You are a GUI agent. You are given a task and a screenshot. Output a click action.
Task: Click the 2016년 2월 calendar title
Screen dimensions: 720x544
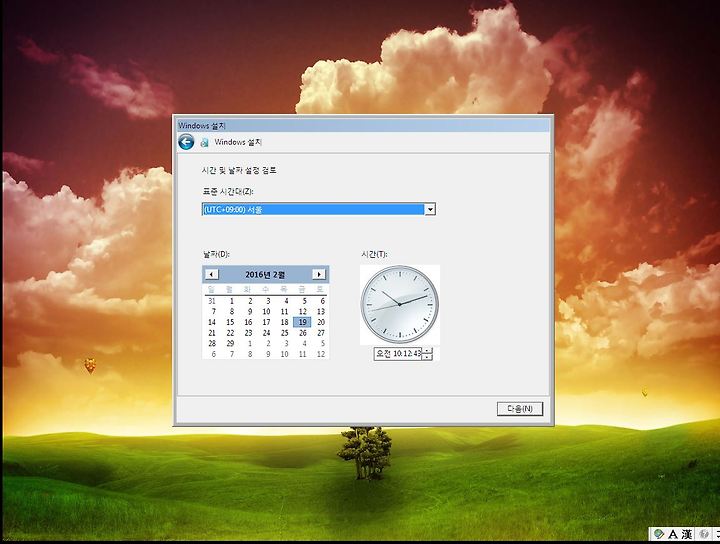265,275
